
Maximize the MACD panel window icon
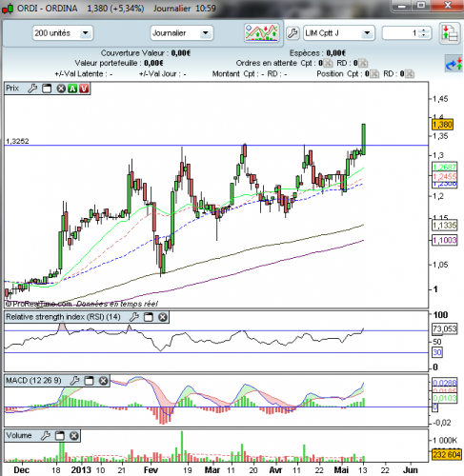[x=90, y=381]
